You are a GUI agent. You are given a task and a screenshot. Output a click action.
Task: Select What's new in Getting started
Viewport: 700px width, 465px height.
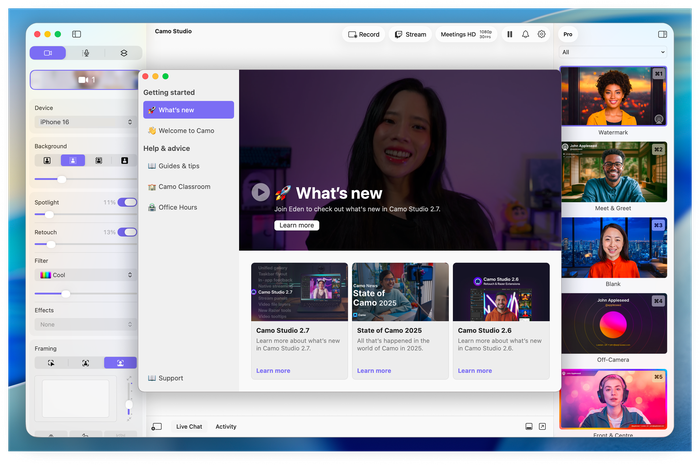[x=188, y=110]
